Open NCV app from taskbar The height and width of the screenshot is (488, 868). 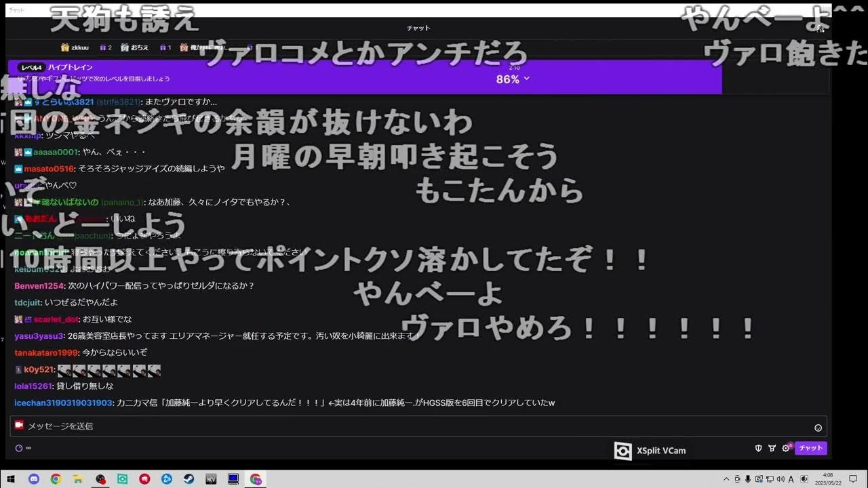211,479
